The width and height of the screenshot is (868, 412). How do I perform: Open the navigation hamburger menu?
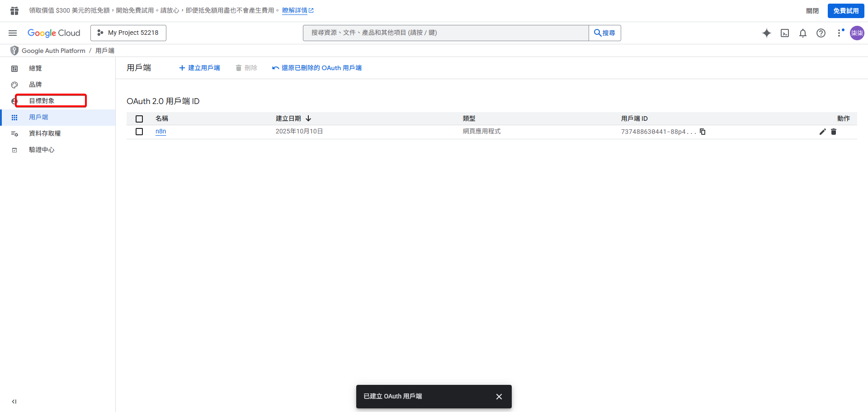[13, 33]
